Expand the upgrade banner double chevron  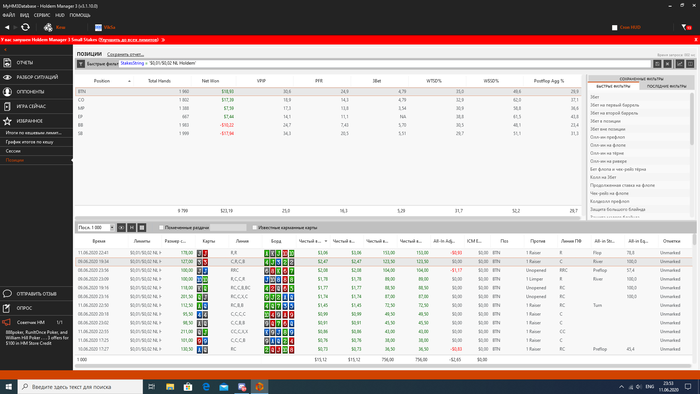[x=163, y=40]
